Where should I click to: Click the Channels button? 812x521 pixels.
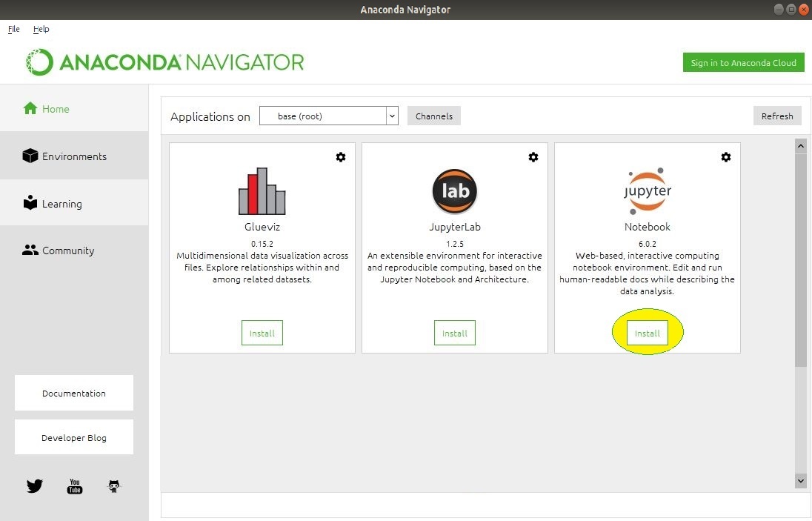click(434, 116)
